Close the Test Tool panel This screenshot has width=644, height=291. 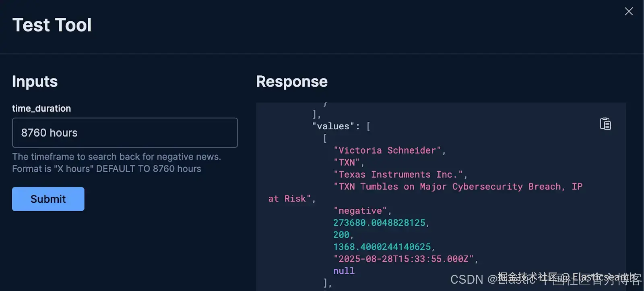coord(629,11)
